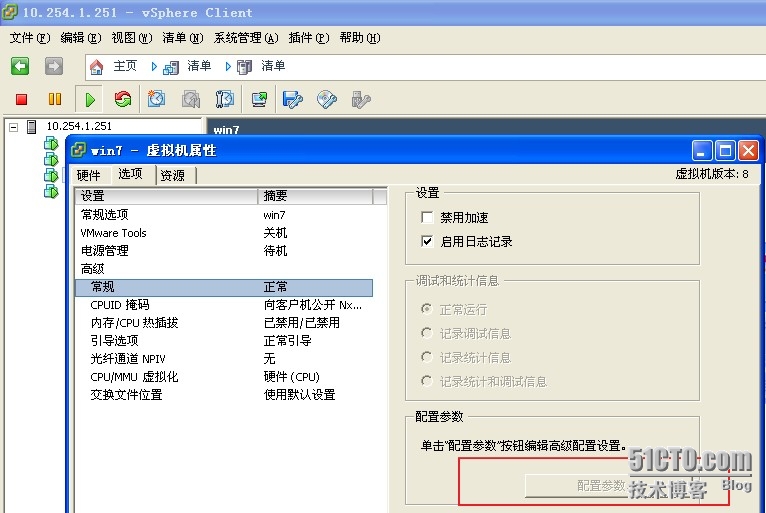
Task: Expand first breadcrumb arrow after 主页
Action: click(x=154, y=67)
